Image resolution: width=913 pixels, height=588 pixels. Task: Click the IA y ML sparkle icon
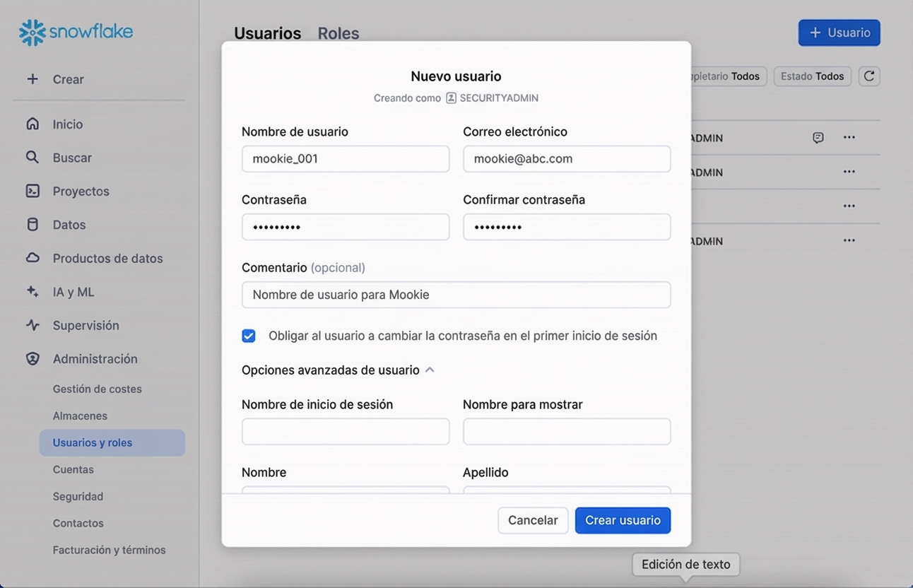tap(33, 291)
